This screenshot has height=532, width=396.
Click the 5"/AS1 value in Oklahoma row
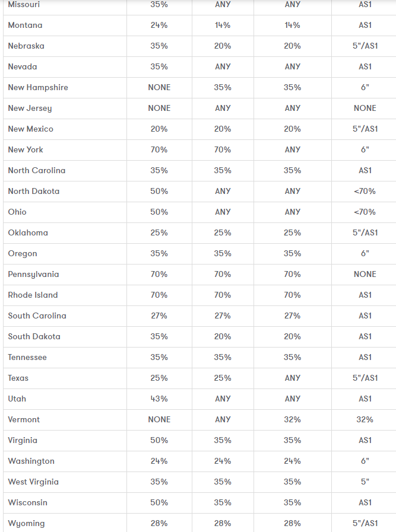point(365,233)
